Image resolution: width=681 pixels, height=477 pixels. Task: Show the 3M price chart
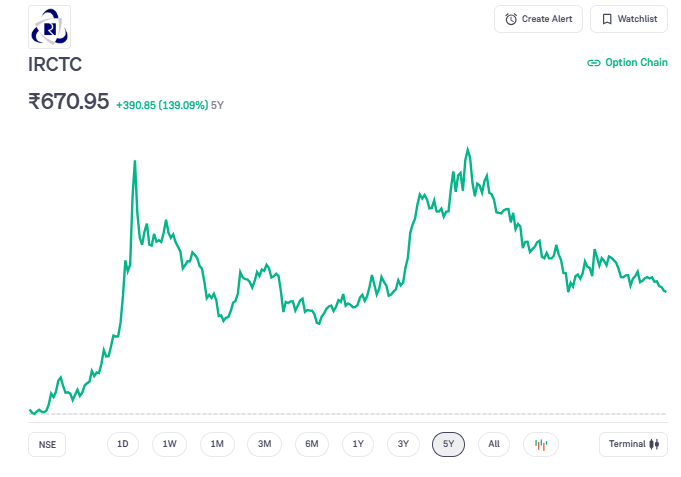pyautogui.click(x=264, y=444)
